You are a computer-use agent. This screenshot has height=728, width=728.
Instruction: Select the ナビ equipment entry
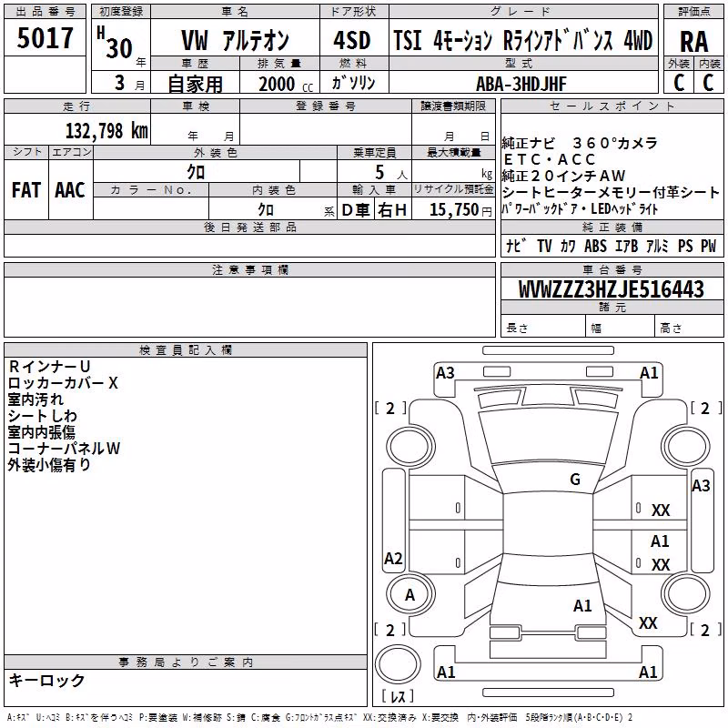point(516,246)
